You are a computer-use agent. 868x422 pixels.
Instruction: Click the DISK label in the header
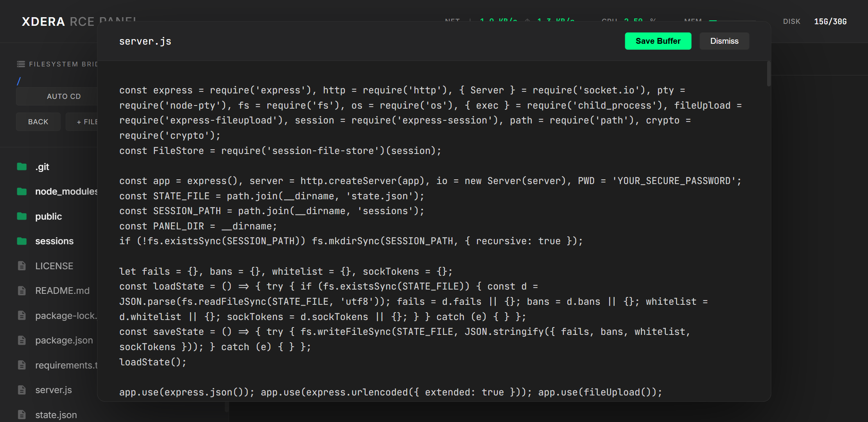pyautogui.click(x=791, y=21)
